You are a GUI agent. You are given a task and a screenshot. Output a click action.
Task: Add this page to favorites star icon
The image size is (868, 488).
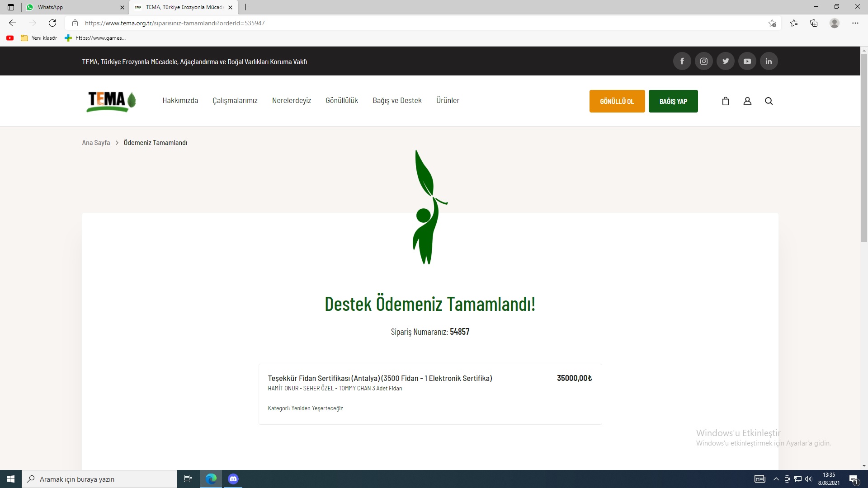[x=772, y=23]
